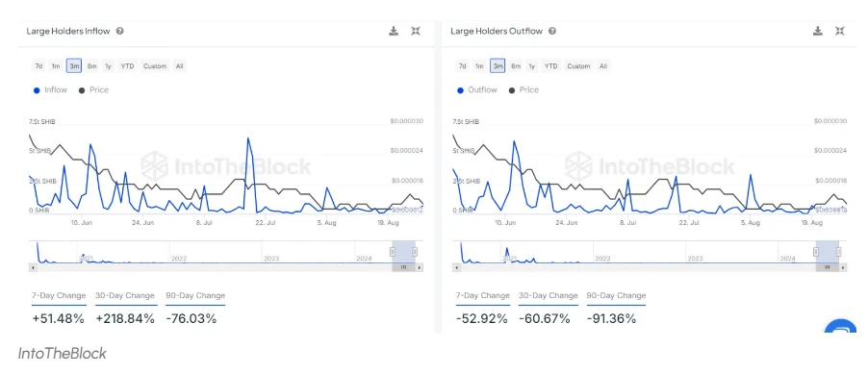Image resolution: width=868 pixels, height=373 pixels.
Task: Click the inflow navigator range scrollbar thumb
Action: coord(403,267)
